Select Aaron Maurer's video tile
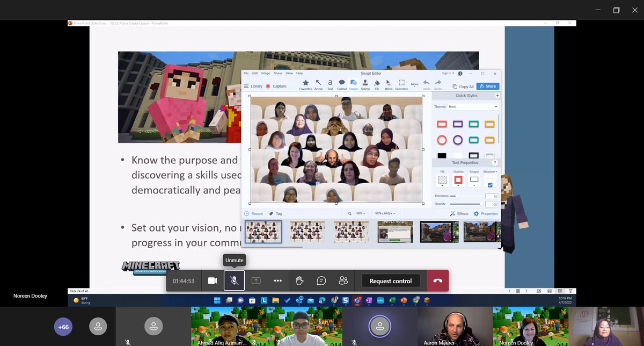 point(454,327)
